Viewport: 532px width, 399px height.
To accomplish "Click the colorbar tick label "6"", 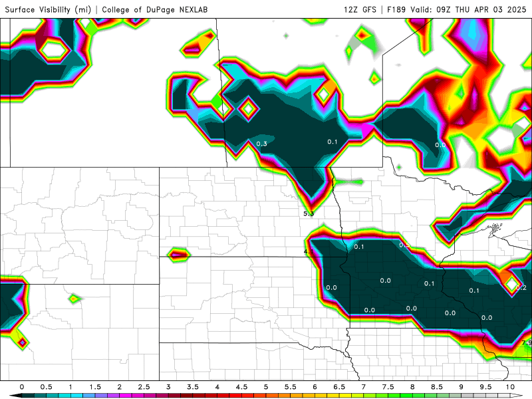I will coord(315,387).
